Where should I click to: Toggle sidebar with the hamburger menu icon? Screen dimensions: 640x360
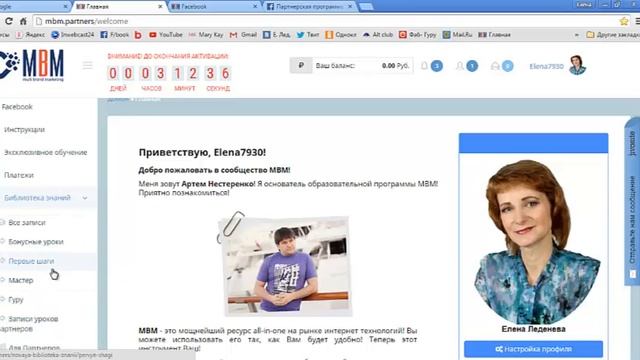point(87,65)
